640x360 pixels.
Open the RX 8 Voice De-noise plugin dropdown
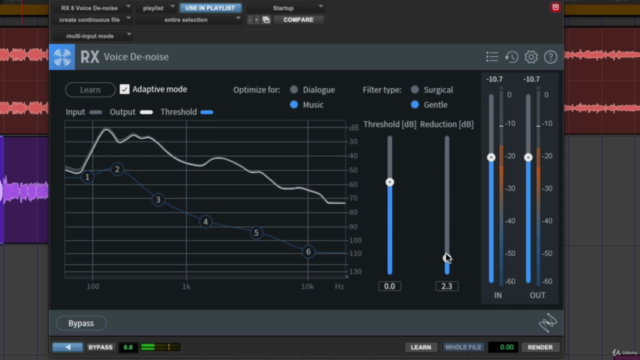coord(92,8)
